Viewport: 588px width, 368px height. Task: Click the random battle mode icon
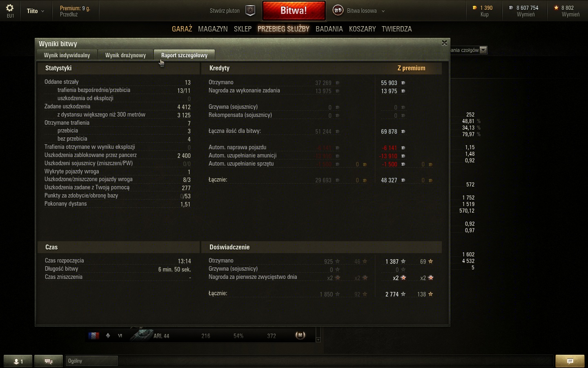[338, 11]
